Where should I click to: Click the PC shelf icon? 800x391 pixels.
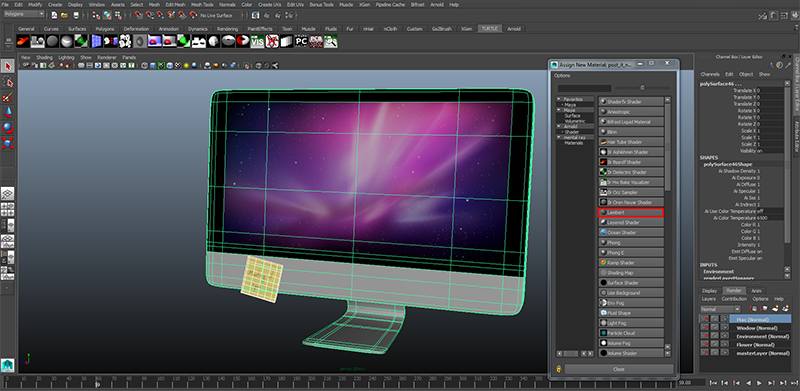[302, 41]
